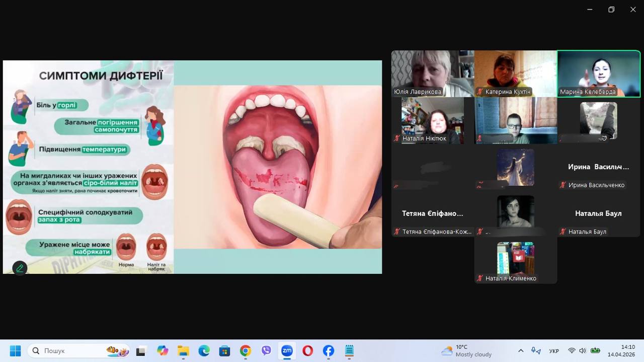The image size is (644, 362).
Task: Open Task View from the taskbar
Action: [x=141, y=351]
